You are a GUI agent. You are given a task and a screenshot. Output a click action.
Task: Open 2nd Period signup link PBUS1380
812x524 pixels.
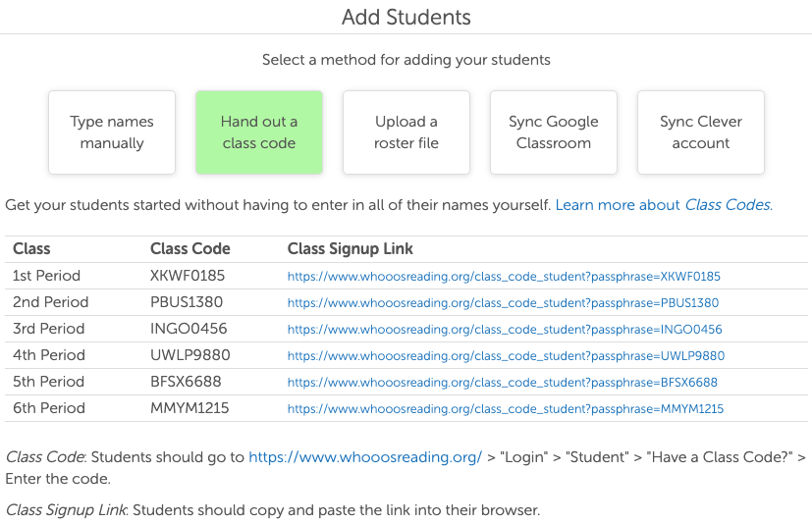503,303
